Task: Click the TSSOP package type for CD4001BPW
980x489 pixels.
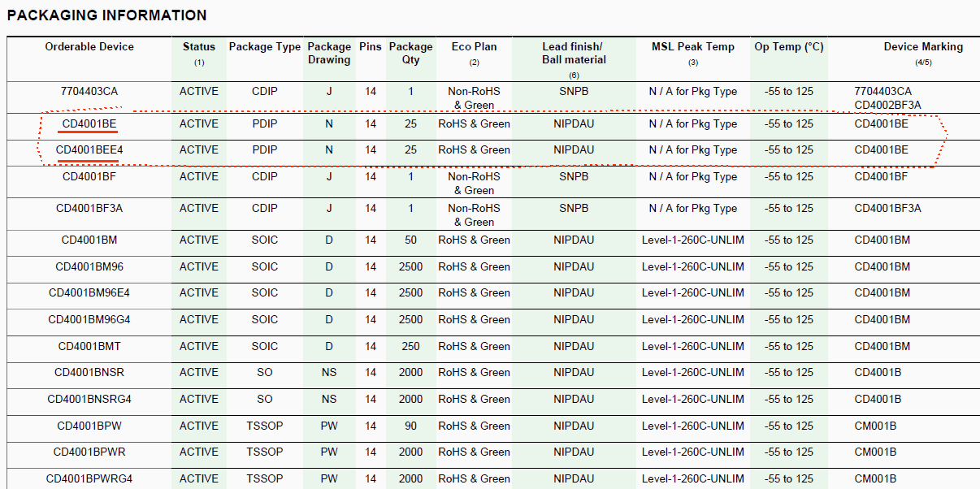Action: 265,426
